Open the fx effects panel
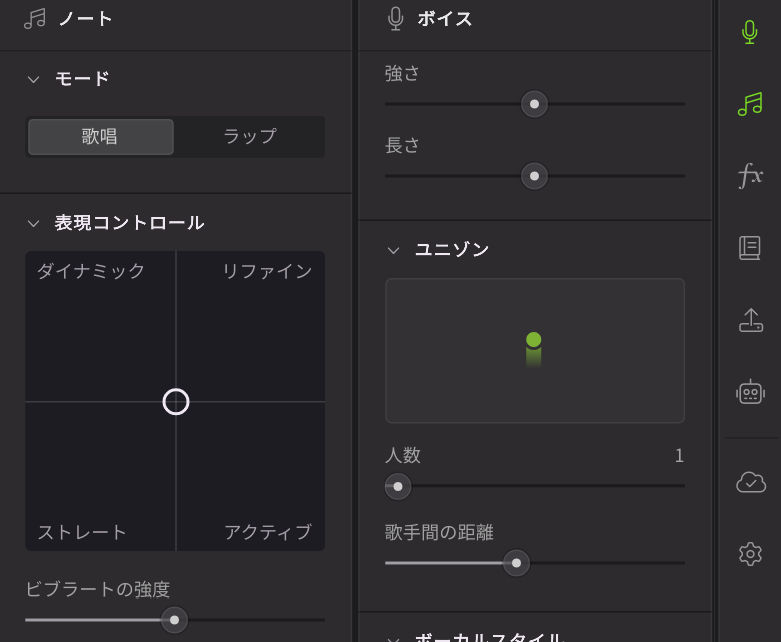 tap(750, 176)
